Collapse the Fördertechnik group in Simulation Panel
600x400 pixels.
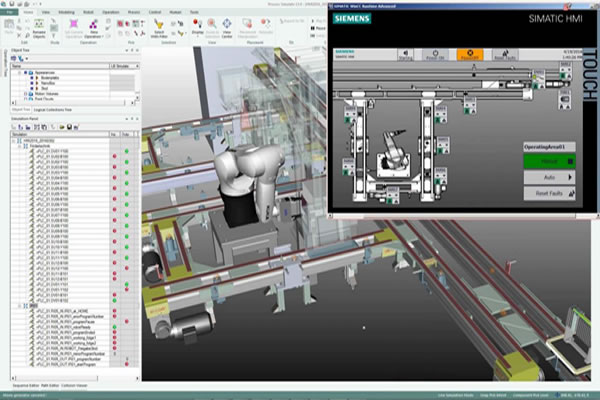click(20, 146)
